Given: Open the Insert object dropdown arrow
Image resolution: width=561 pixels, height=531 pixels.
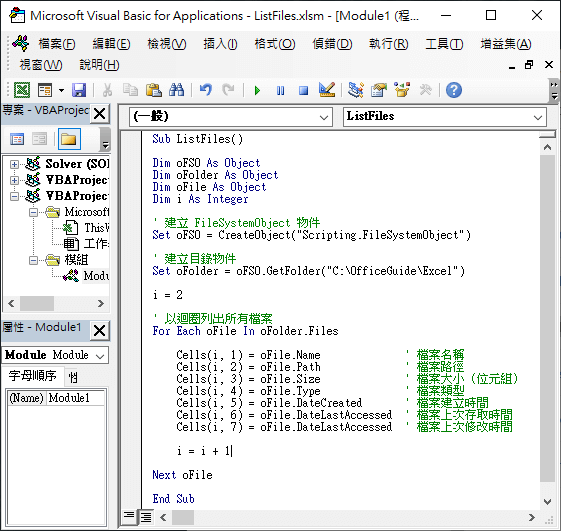Looking at the screenshot, I should click(61, 90).
